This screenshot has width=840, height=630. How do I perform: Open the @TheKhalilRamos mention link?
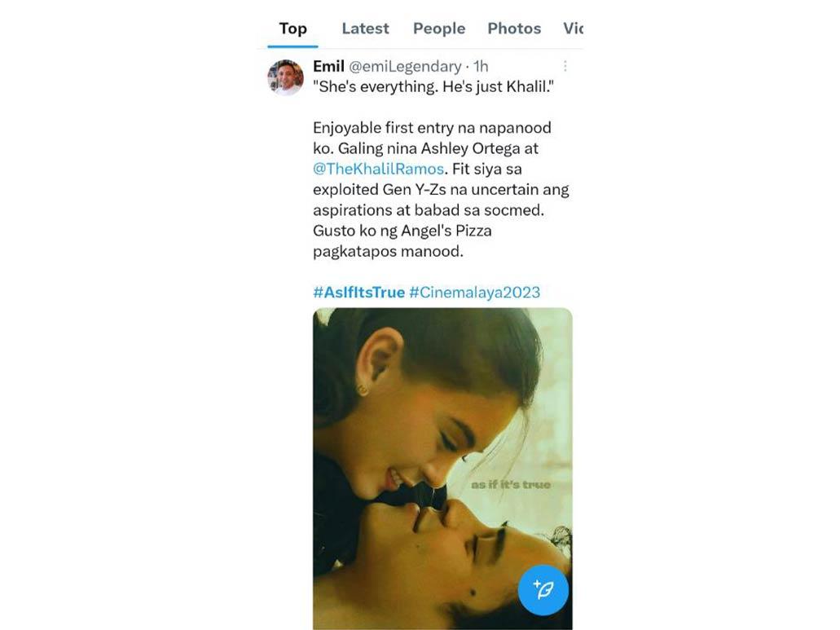tap(379, 169)
